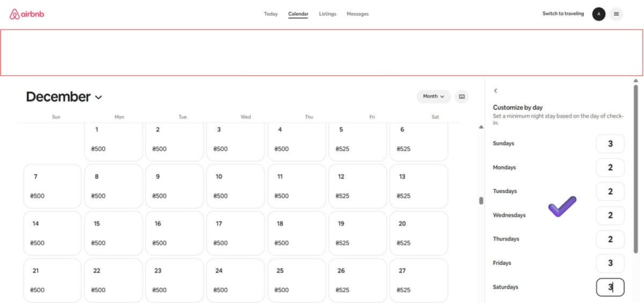The height and width of the screenshot is (303, 644).
Task: Select December 16 on the calendar
Action: point(174,234)
